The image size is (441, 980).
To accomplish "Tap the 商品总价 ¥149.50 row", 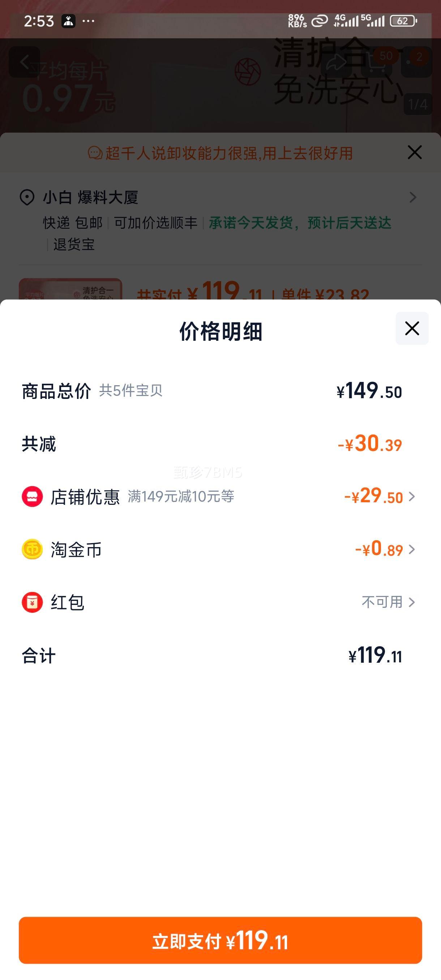I will click(x=220, y=391).
